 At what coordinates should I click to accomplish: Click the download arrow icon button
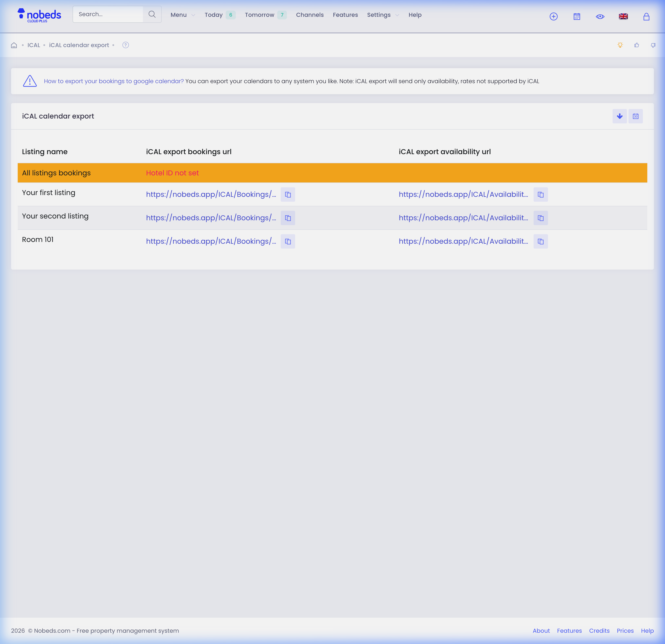tap(619, 116)
